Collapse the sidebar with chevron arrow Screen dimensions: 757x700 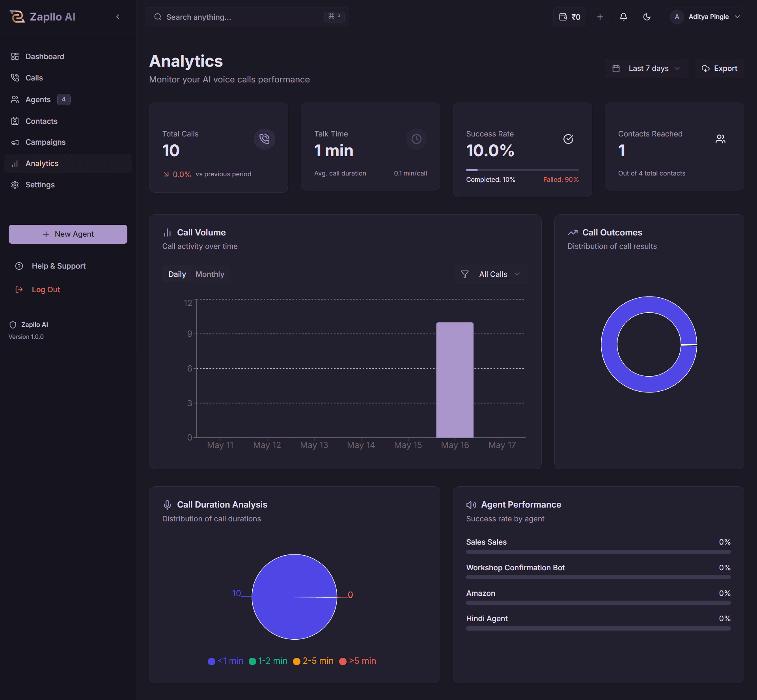click(x=118, y=17)
